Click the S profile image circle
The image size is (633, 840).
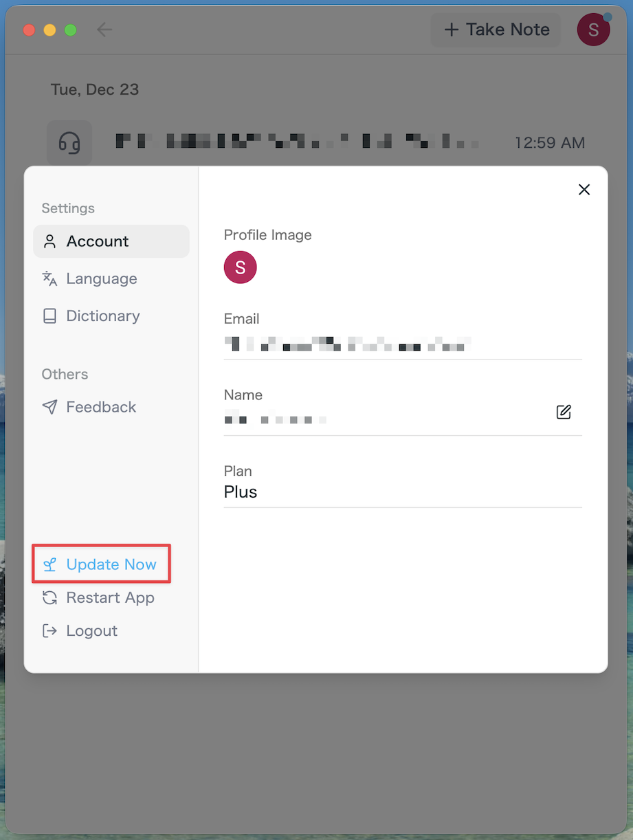tap(240, 267)
